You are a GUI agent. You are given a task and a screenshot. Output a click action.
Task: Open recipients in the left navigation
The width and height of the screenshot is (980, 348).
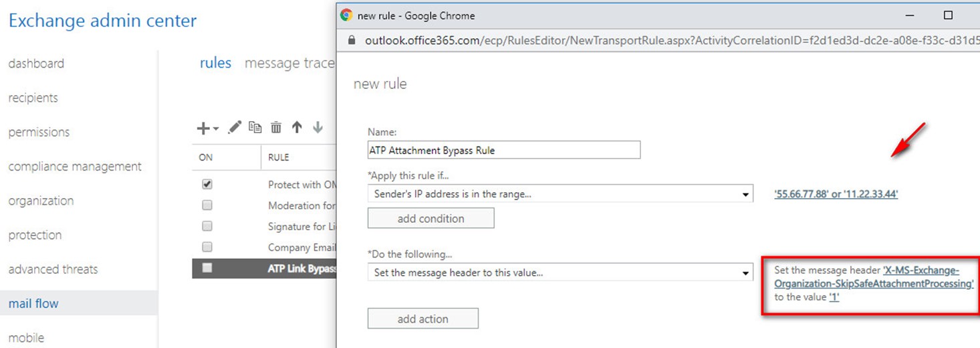[33, 98]
